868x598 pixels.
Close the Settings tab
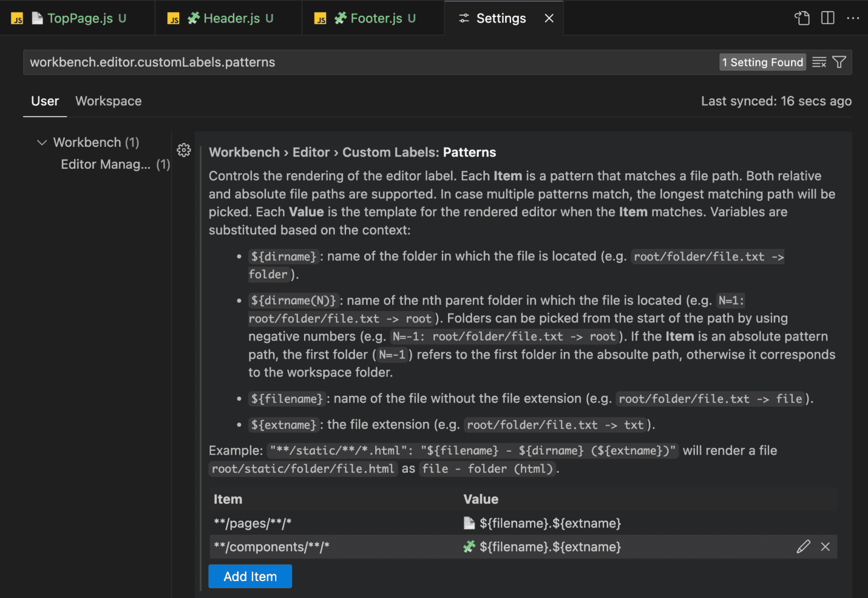coord(549,19)
